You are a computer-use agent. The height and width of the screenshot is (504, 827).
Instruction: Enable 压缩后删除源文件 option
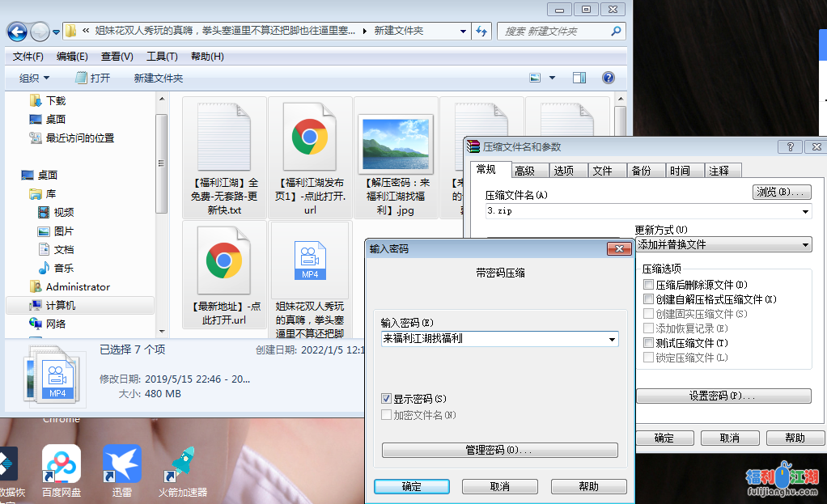pos(648,285)
